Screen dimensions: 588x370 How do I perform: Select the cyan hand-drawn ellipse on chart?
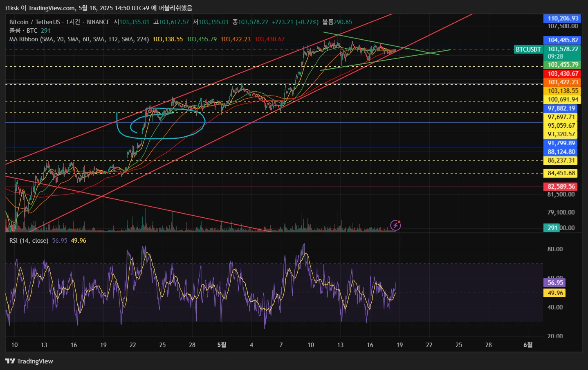coord(161,124)
